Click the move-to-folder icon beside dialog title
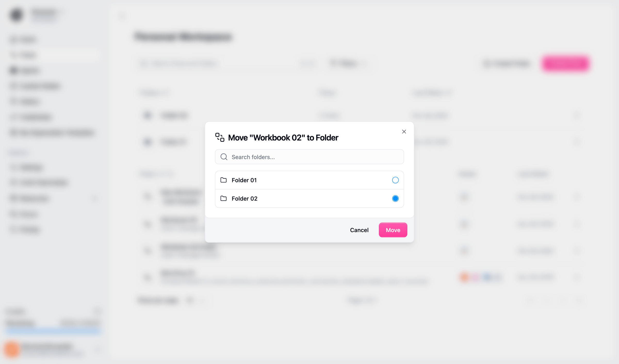The height and width of the screenshot is (364, 619). coord(220,137)
